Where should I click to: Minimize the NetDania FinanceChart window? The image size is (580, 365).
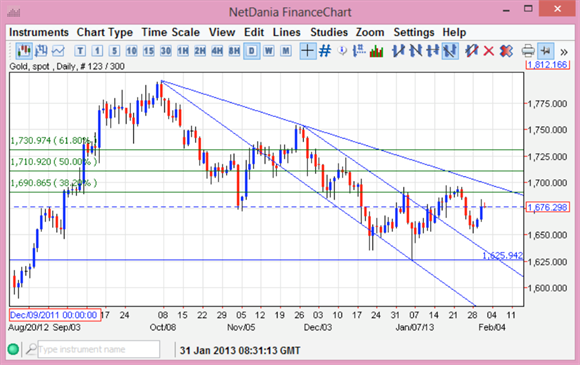[506, 10]
